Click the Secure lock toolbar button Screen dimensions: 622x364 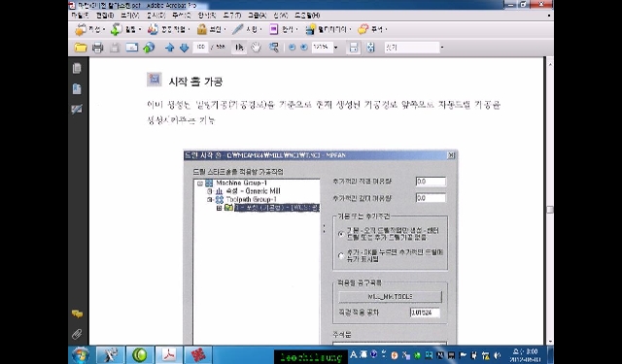click(x=211, y=29)
